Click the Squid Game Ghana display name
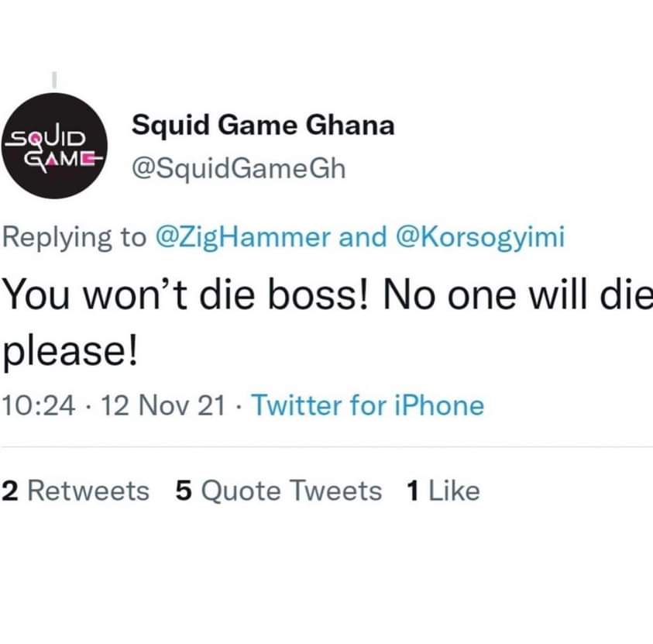The height and width of the screenshot is (644, 653). point(263,125)
